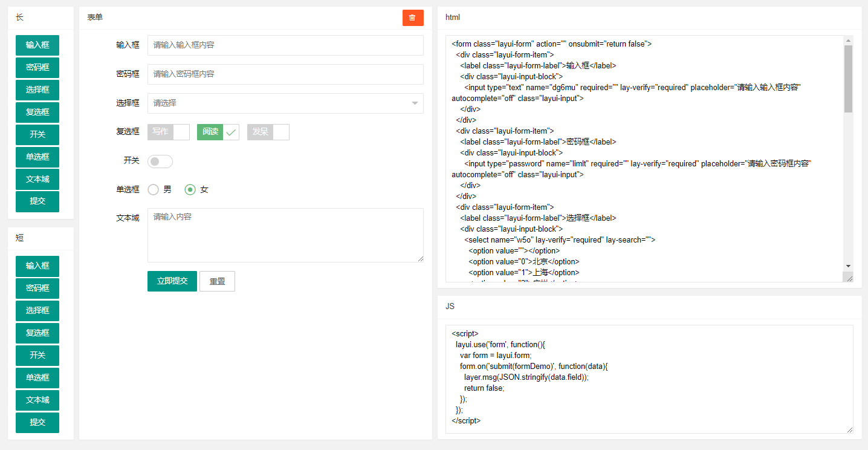Screen dimensions: 868x450
Task: Click the html code scrollbar up arrow
Action: point(848,41)
